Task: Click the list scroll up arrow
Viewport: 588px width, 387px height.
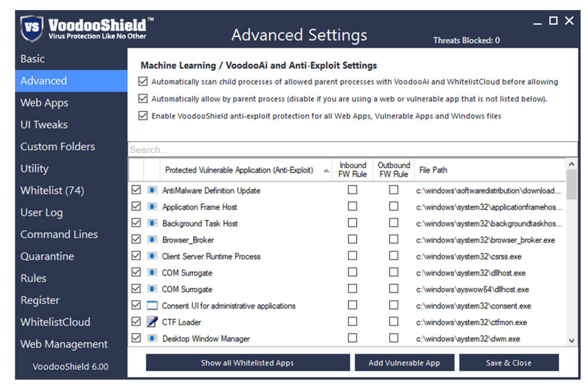Action: tap(572, 165)
